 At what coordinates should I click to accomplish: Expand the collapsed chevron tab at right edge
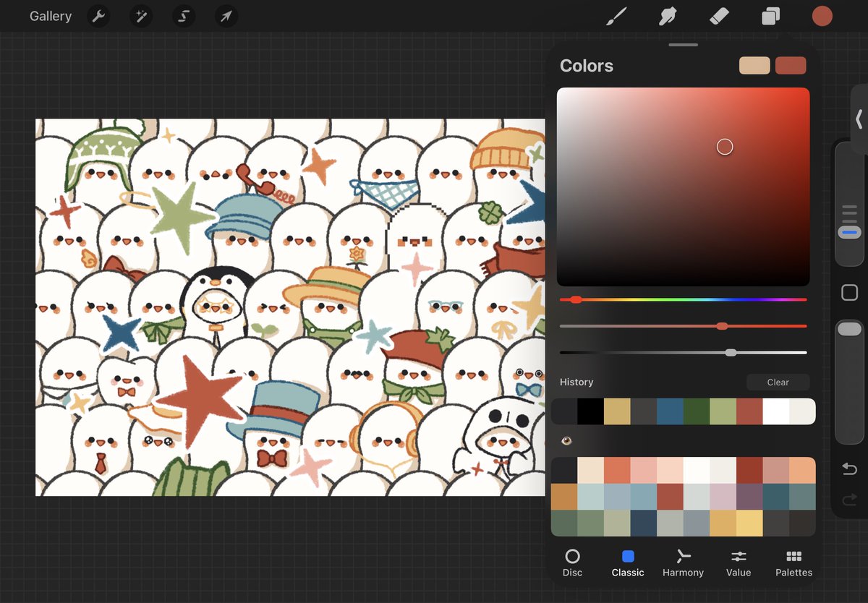859,119
